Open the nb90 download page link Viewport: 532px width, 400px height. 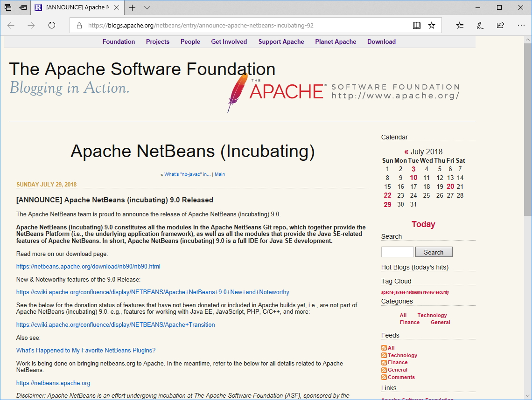88,266
